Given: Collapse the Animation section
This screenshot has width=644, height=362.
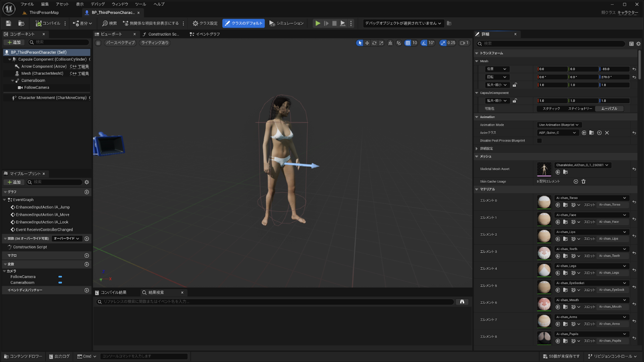Looking at the screenshot, I should tap(477, 117).
